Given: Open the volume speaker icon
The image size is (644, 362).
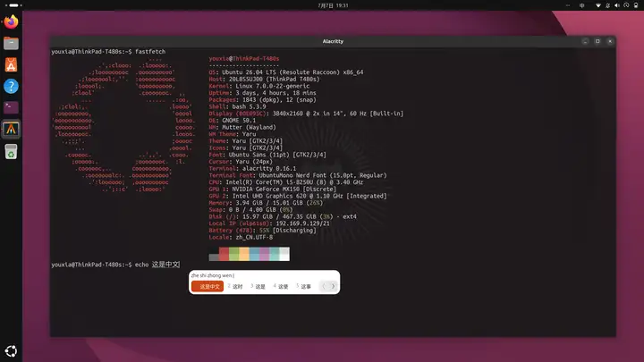Looking at the screenshot, I should (x=617, y=5).
